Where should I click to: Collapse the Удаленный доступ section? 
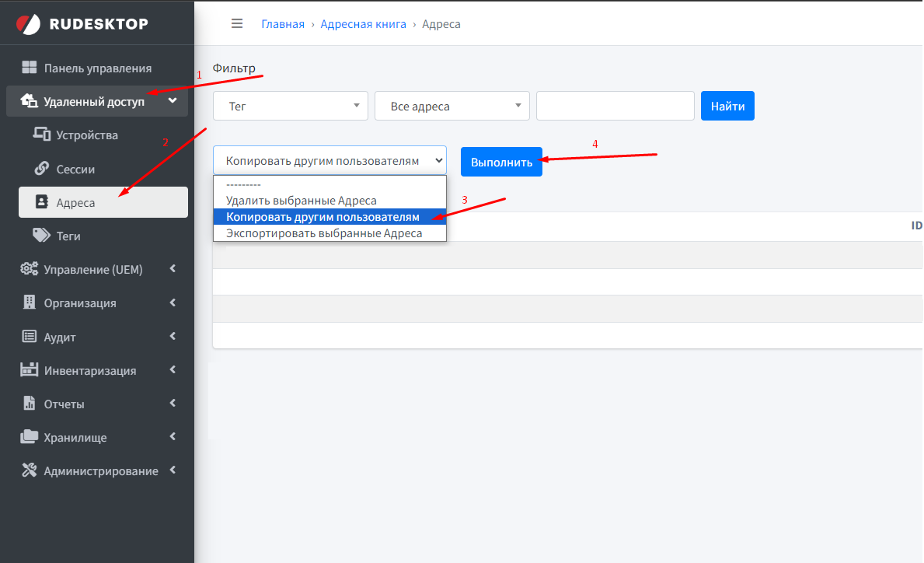[x=173, y=100]
